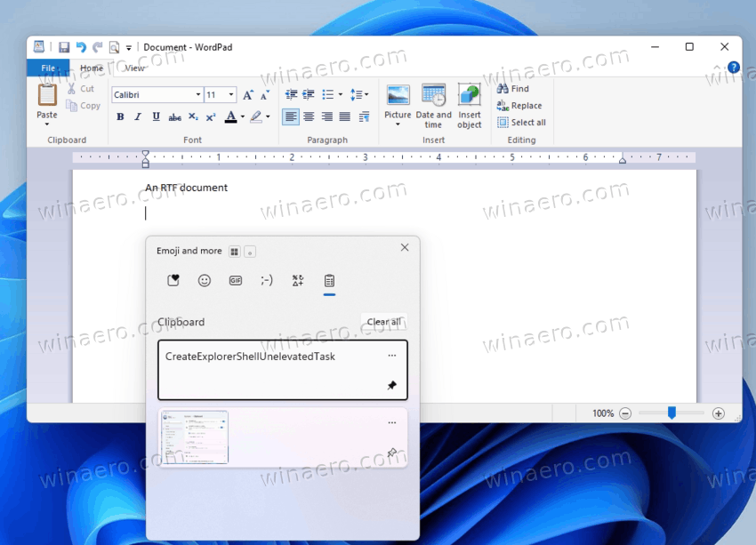Open Print preview from quick access toolbar

(x=114, y=47)
